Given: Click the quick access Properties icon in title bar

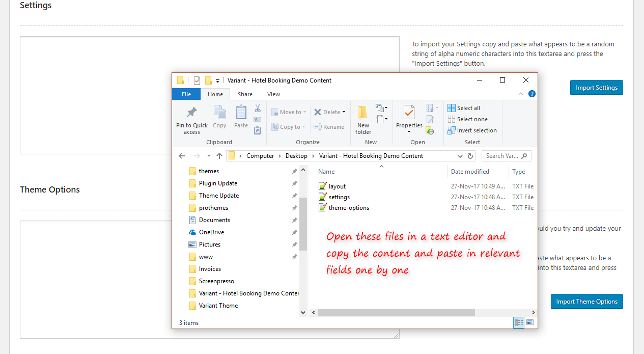Looking at the screenshot, I should [197, 80].
